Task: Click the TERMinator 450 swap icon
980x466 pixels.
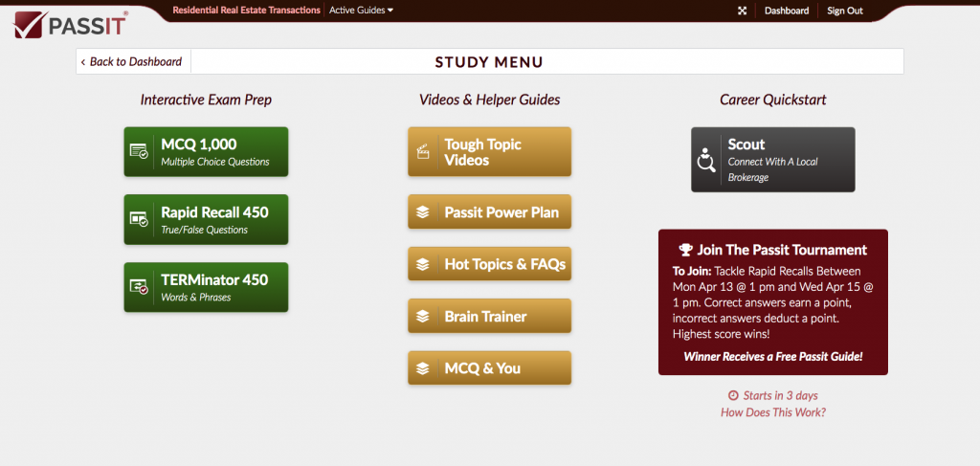Action: 139,287
